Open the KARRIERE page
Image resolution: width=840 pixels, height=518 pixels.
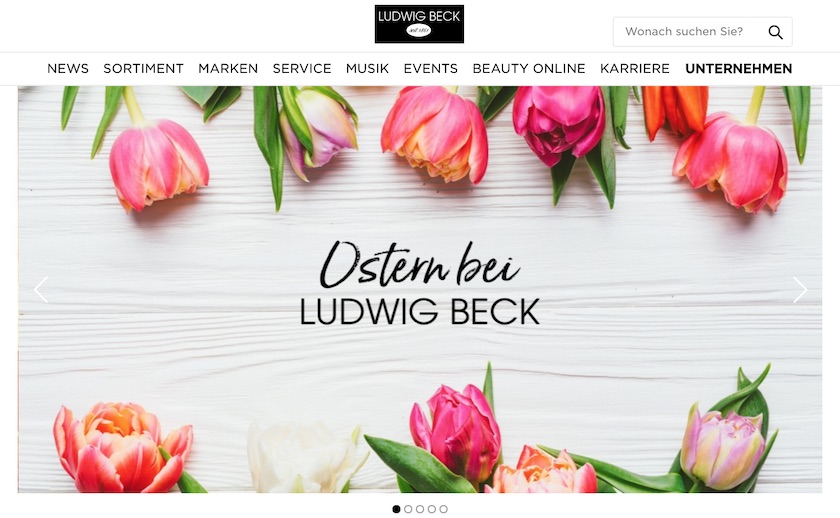click(x=635, y=69)
